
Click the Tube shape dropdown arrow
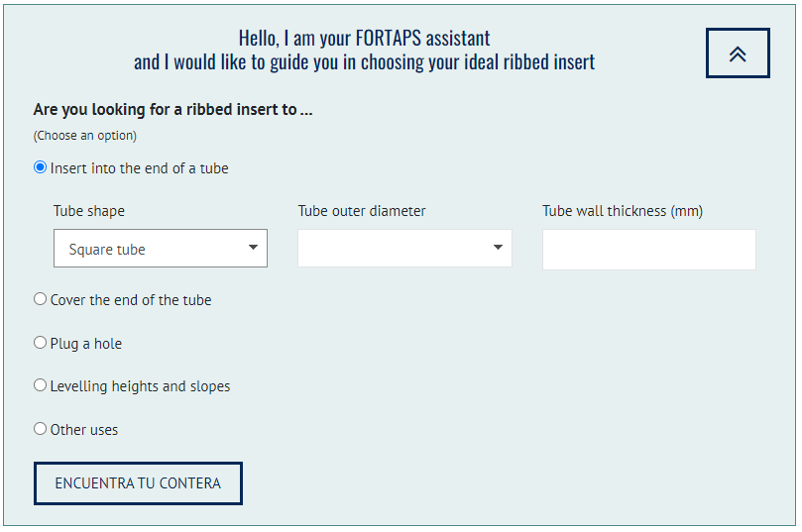pos(253,248)
